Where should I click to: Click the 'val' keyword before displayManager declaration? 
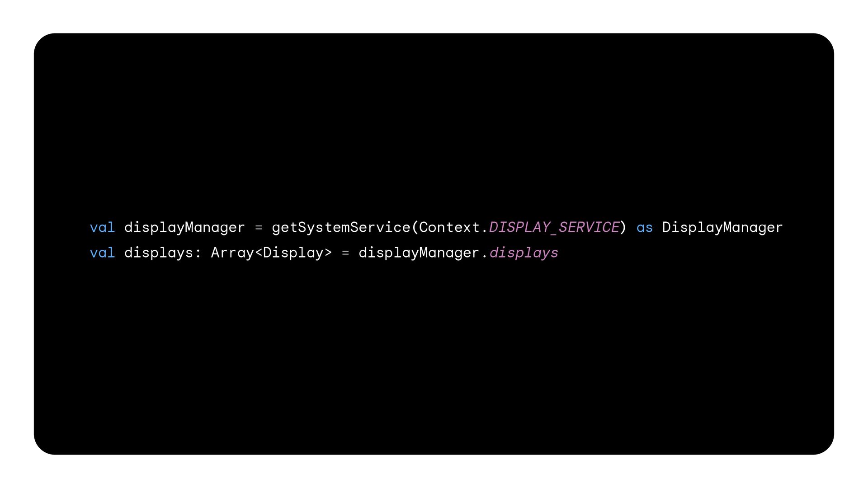102,227
